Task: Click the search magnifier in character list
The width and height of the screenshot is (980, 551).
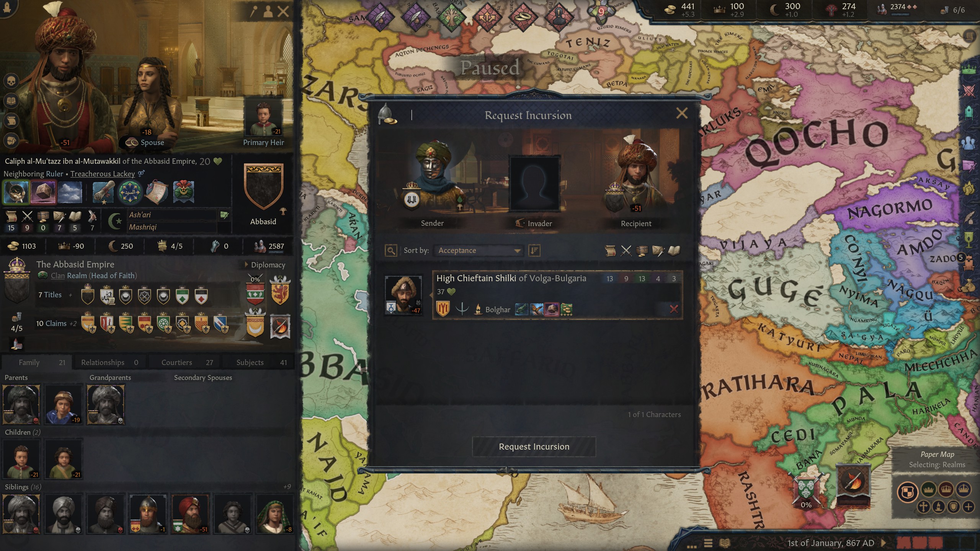Action: point(391,251)
